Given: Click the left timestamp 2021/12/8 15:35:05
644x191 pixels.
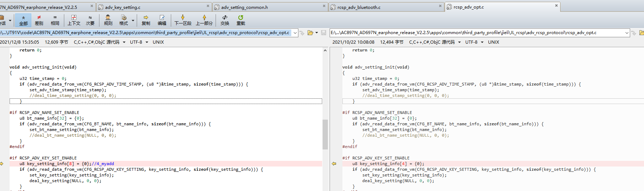Looking at the screenshot, I should (x=20, y=42).
